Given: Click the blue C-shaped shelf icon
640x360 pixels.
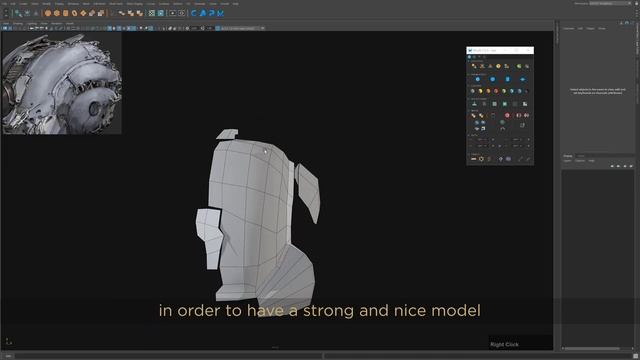Looking at the screenshot, I should [x=193, y=13].
